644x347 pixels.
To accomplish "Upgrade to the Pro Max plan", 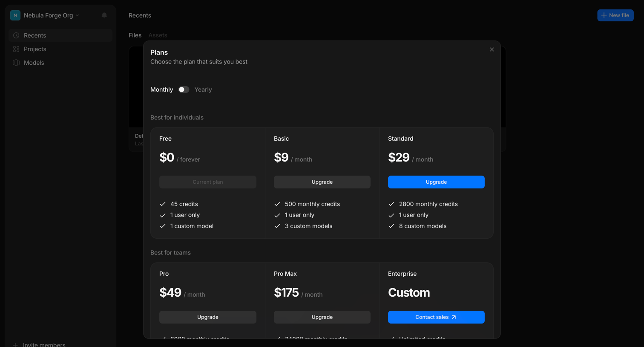I will (322, 317).
